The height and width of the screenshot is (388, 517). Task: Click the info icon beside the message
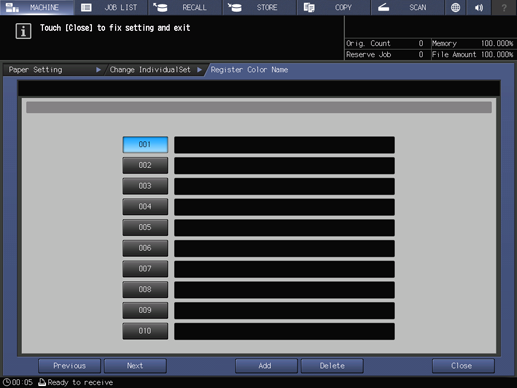23,31
